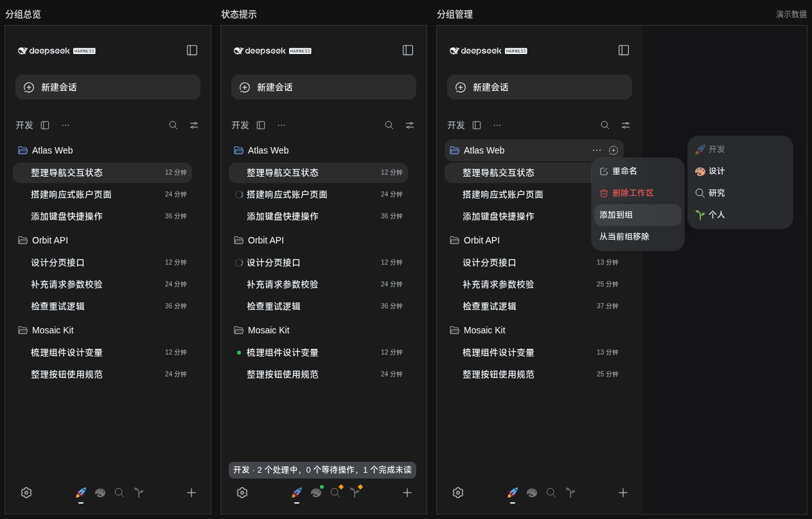Switch to magnifier group with orange badge in 状态提示
This screenshot has width=812, height=519.
pos(335,493)
